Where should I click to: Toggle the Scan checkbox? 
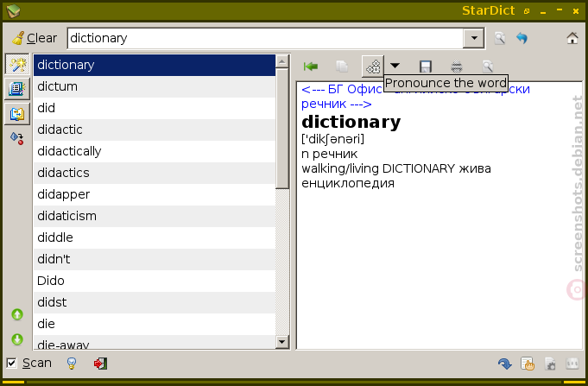click(11, 364)
